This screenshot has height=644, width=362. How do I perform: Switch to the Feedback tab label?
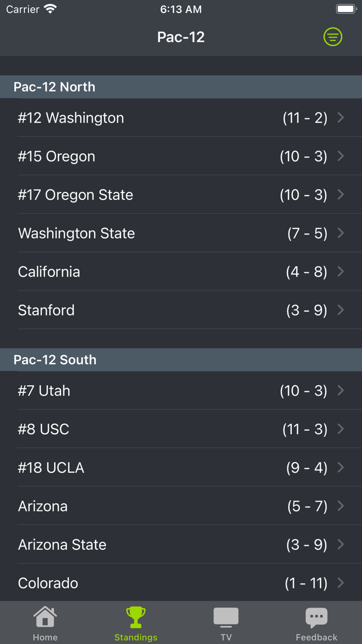coord(316,637)
